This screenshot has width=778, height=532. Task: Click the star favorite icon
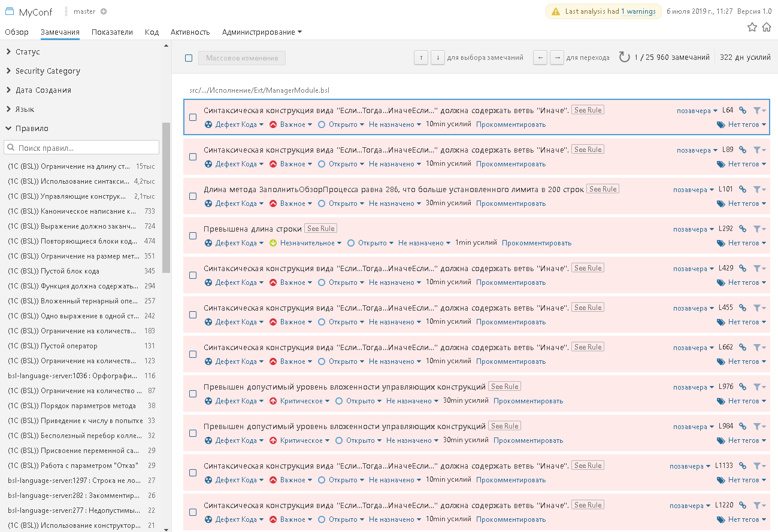point(752,27)
